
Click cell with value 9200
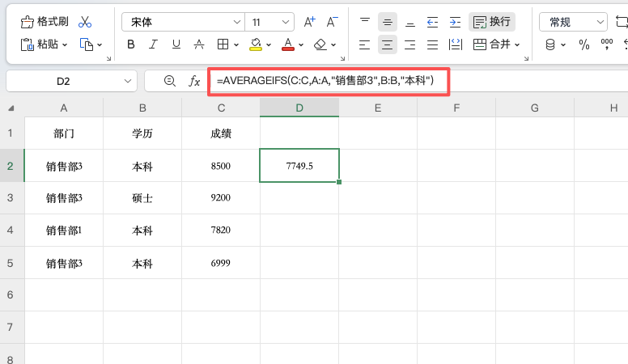click(x=221, y=198)
